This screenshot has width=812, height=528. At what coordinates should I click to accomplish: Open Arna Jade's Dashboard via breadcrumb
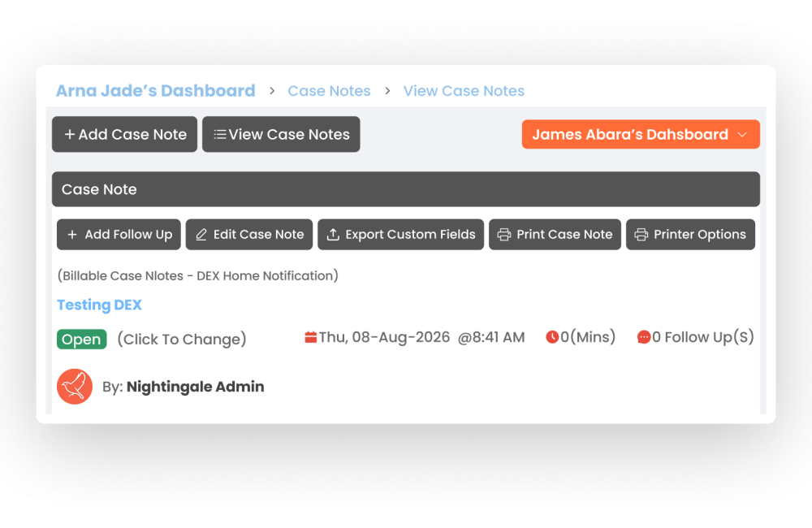[x=155, y=91]
